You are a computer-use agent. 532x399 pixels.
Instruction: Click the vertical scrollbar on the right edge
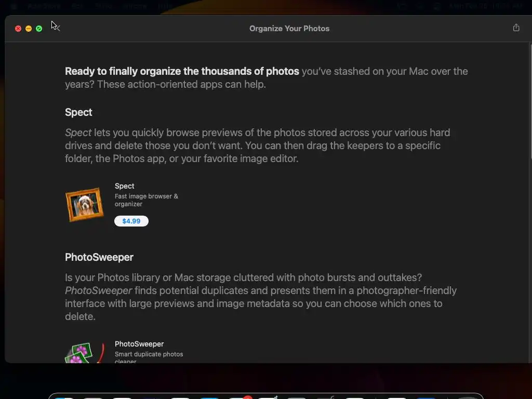(x=530, y=102)
